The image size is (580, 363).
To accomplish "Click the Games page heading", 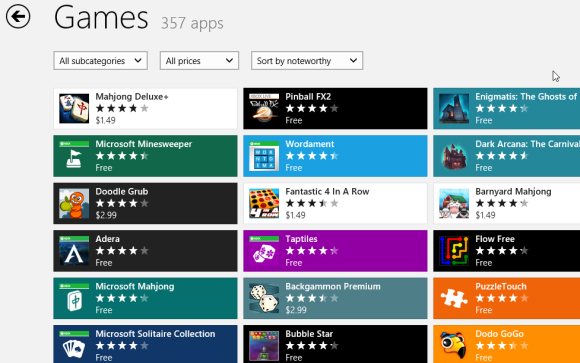I will coord(101,17).
